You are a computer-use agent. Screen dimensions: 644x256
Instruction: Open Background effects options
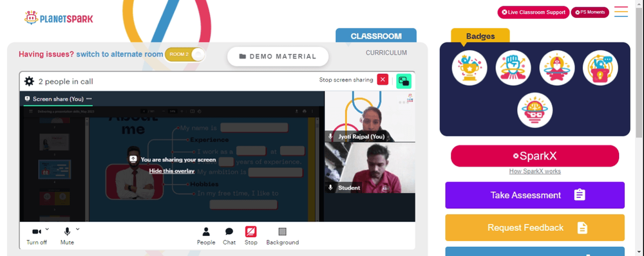coord(282,236)
